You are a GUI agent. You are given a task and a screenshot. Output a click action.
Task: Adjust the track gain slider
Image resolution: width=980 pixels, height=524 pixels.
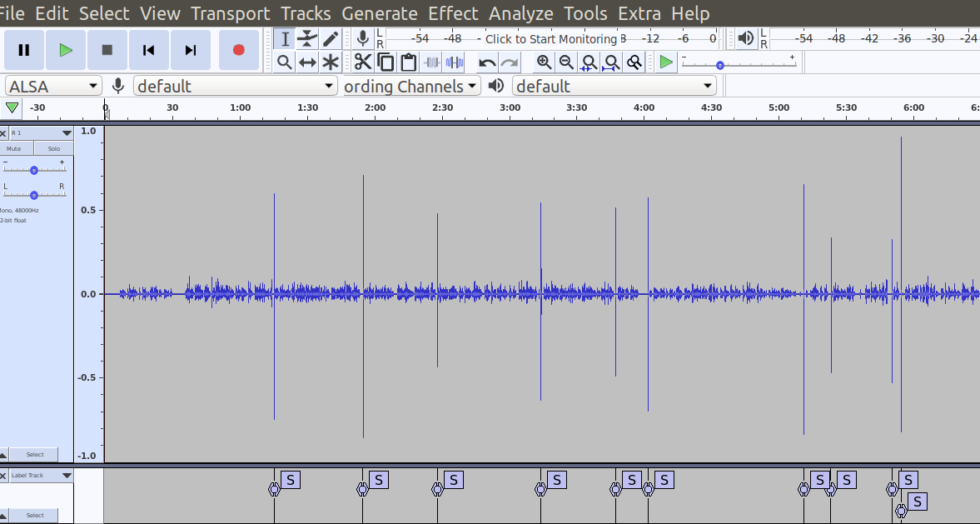click(35, 169)
